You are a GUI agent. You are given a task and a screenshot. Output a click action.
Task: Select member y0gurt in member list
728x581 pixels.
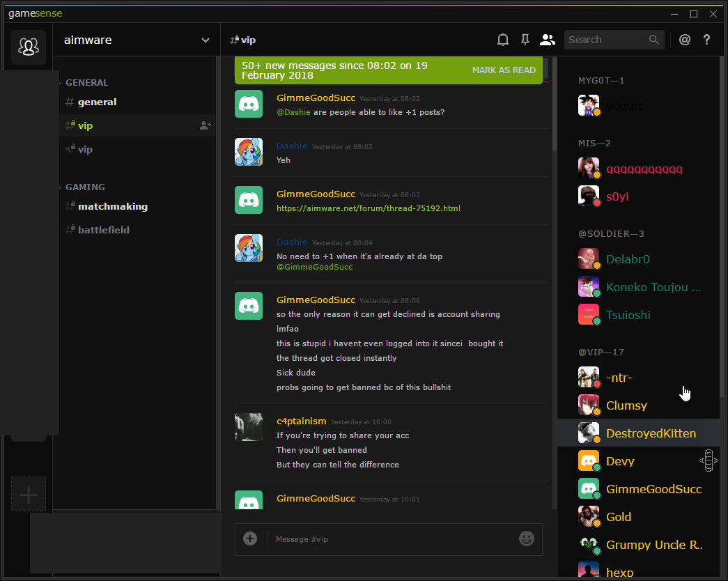638,106
